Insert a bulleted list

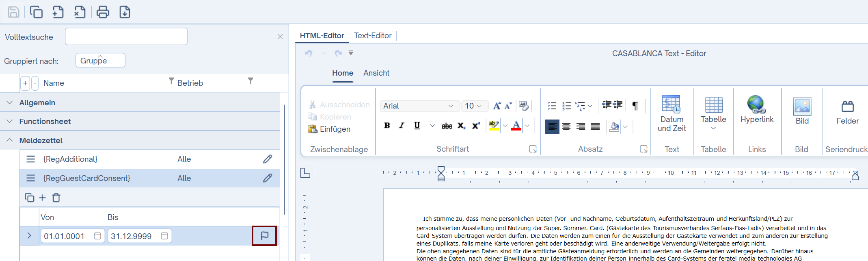pyautogui.click(x=552, y=106)
